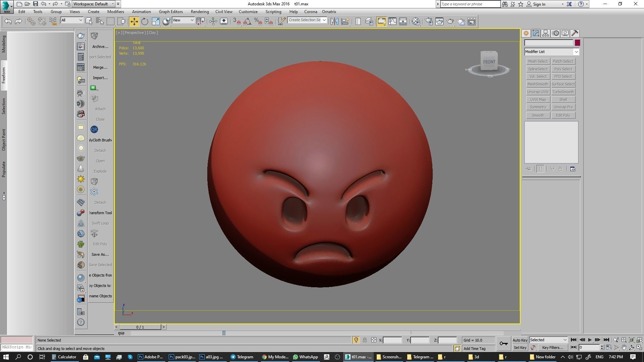Toggle Auto Key animation mode

tap(520, 340)
